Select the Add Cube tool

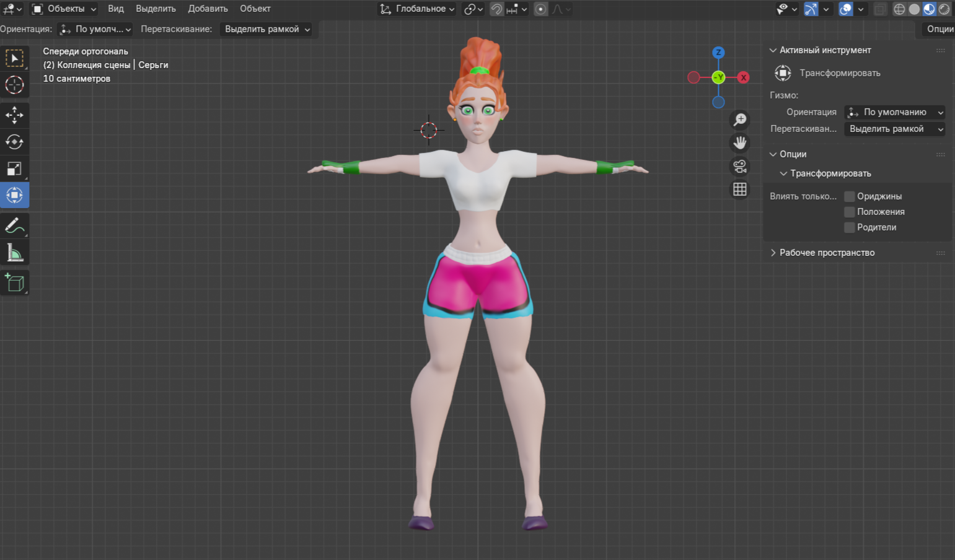14,283
